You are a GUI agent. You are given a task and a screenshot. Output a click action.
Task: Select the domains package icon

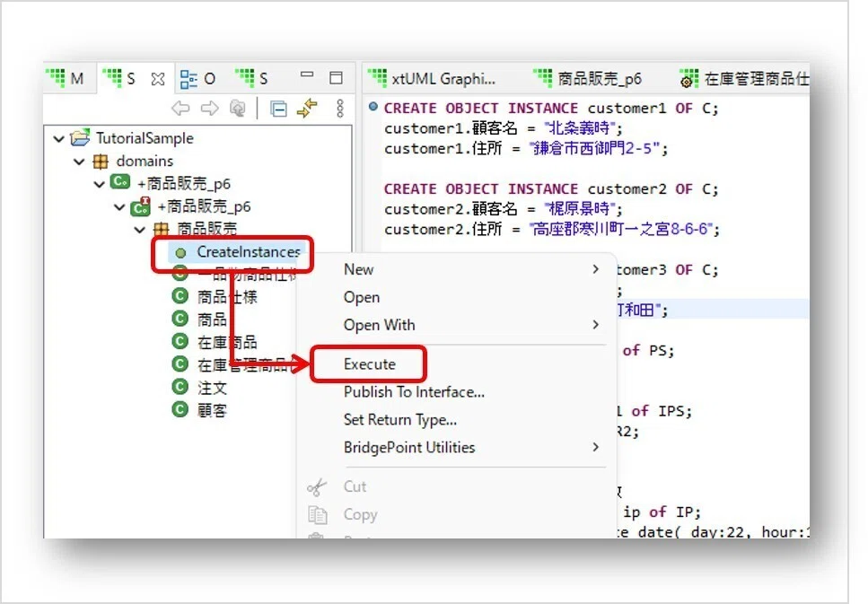[x=101, y=162]
